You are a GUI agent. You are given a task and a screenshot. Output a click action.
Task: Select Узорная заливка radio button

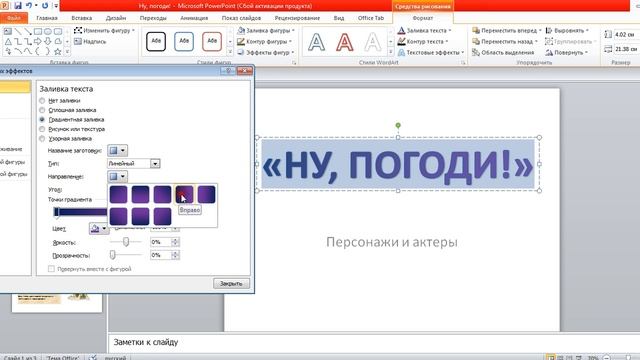click(42, 139)
